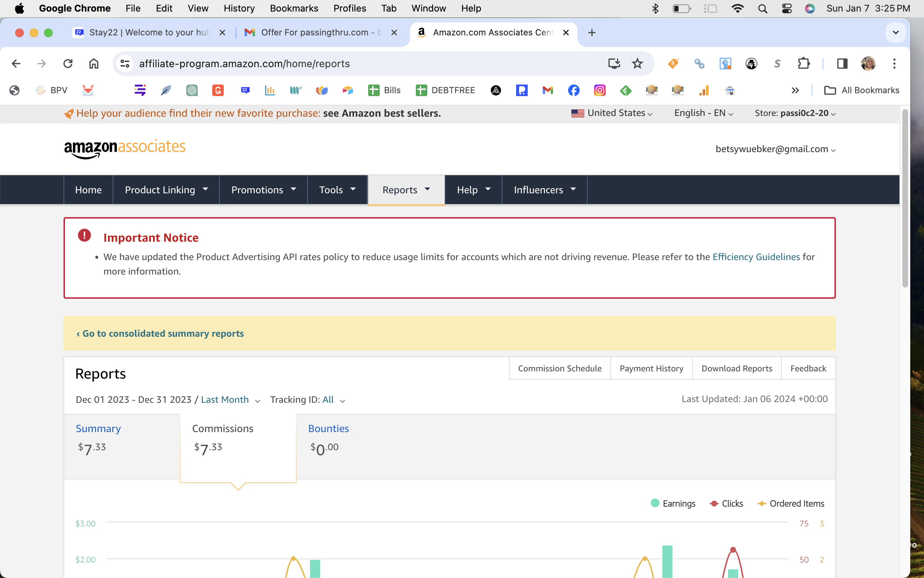Image resolution: width=924 pixels, height=578 pixels.
Task: Open the Reports navigation menu
Action: [x=406, y=190]
